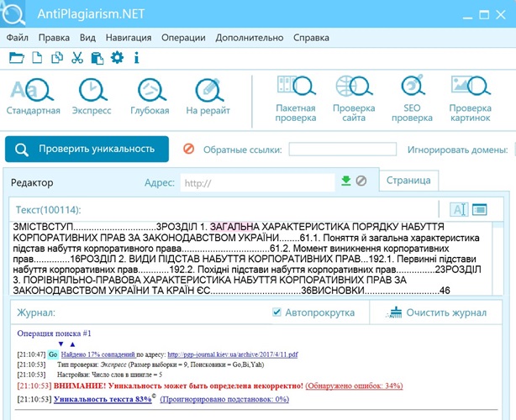The height and width of the screenshot is (420, 516).
Task: Click the Текст(100114): label
Action: tap(49, 210)
